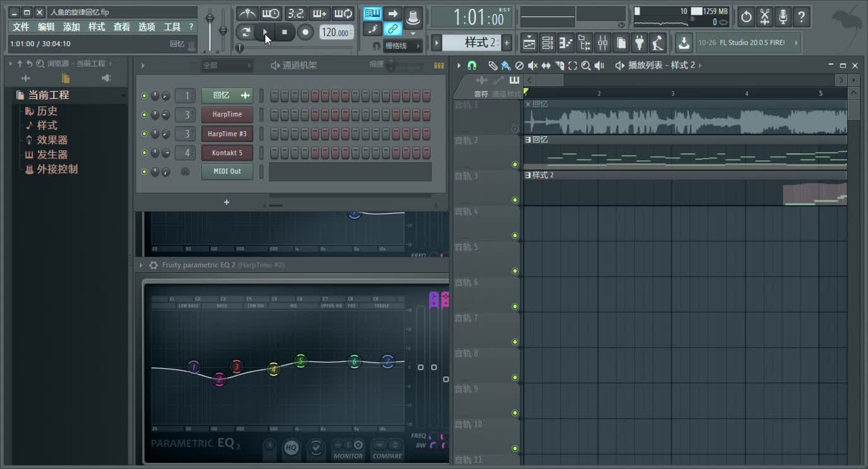
Task: Click the auto-scroll arrow button
Action: click(x=393, y=13)
